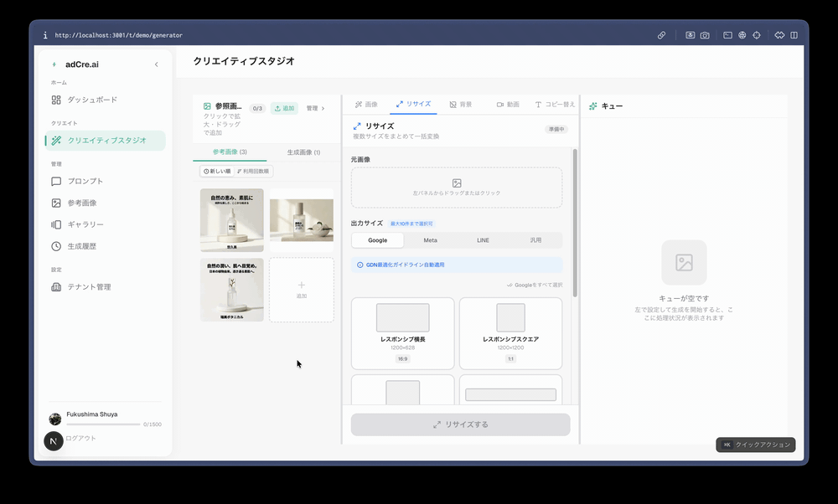Click the blue リサイズ arrows icon
The height and width of the screenshot is (504, 838).
358,126
